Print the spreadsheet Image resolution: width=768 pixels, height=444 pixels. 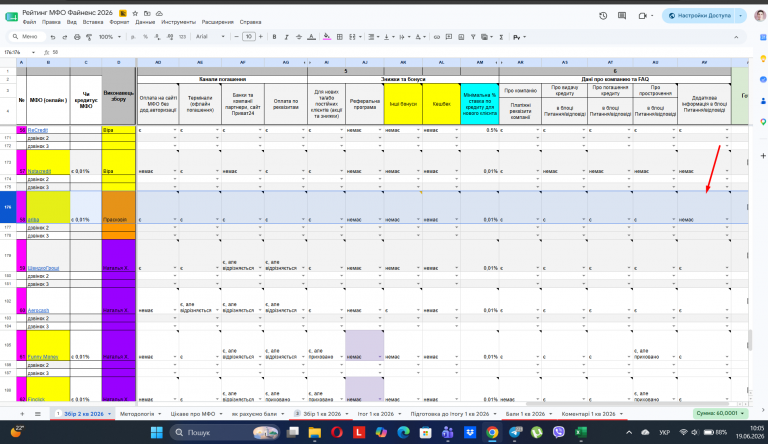(x=77, y=37)
